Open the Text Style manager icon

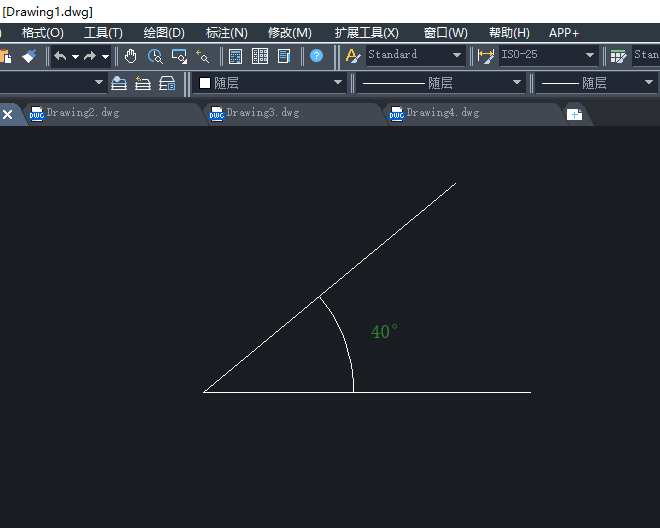click(353, 56)
